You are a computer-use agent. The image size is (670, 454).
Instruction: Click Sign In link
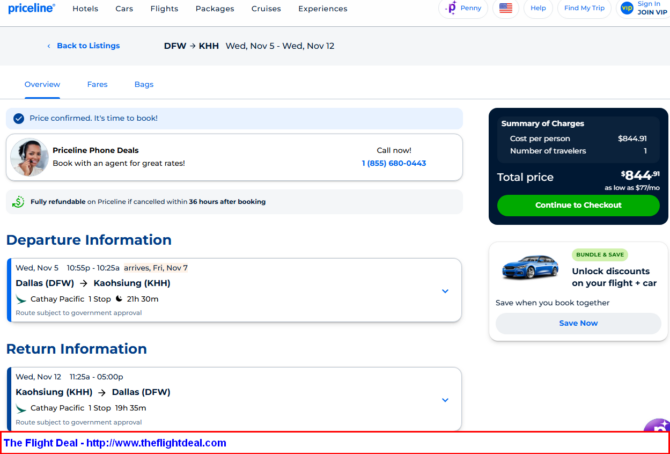point(649,4)
